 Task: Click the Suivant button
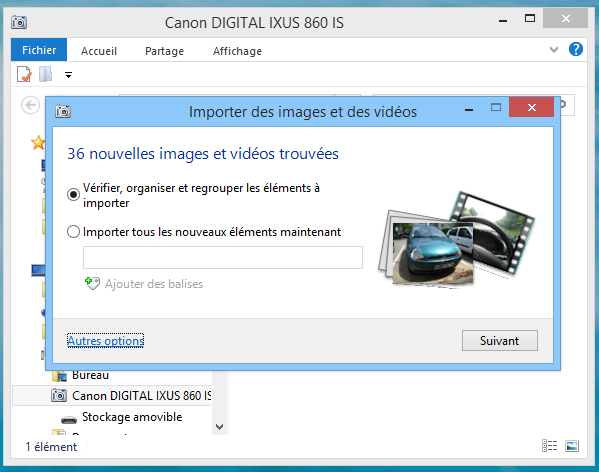tap(499, 340)
